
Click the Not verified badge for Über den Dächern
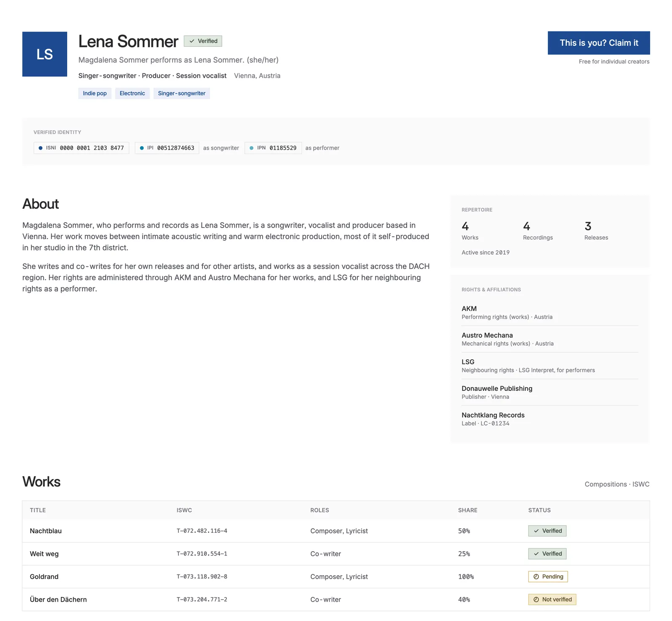(552, 600)
